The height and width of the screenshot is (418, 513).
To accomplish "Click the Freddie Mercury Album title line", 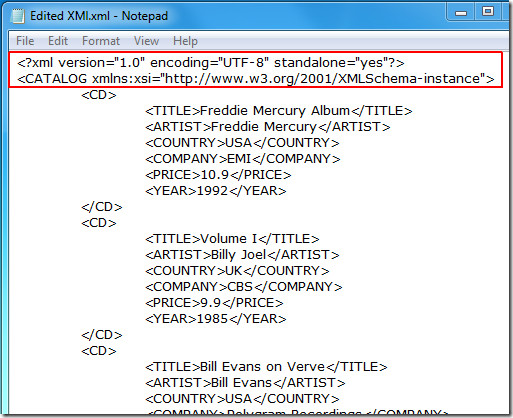I will (279, 111).
